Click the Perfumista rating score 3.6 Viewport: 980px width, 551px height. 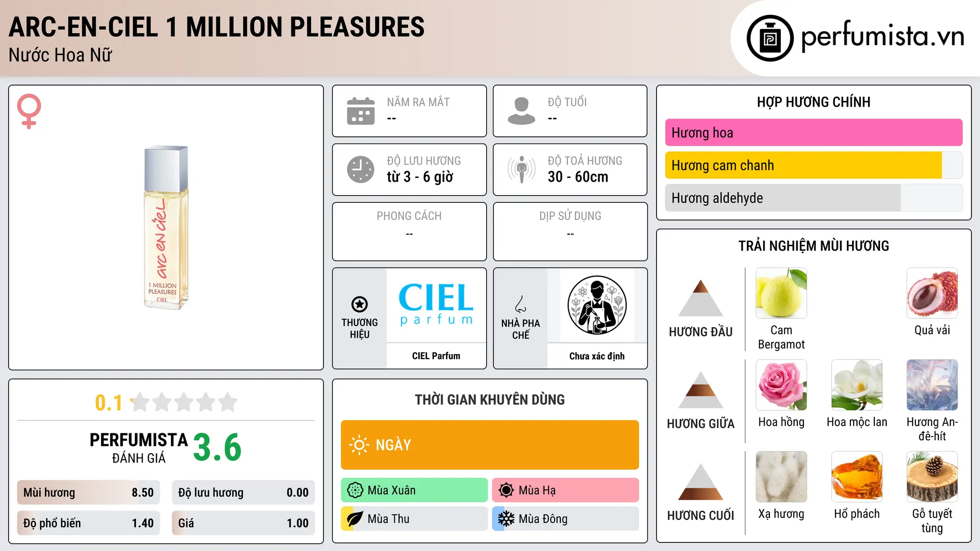218,447
